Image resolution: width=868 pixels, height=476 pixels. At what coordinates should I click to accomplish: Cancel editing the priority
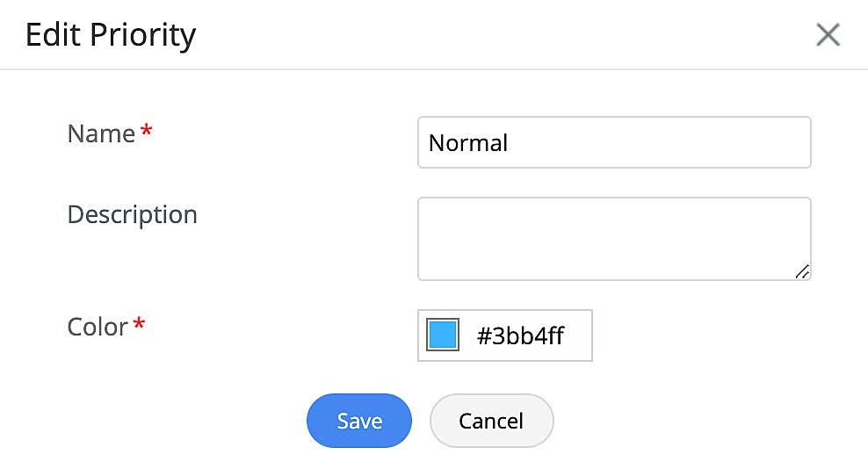tap(491, 421)
